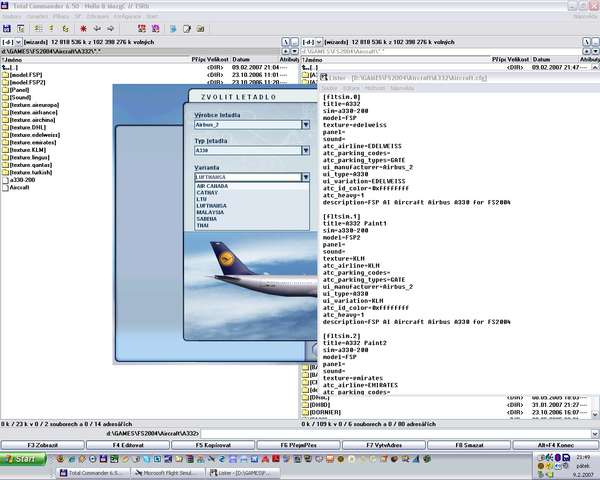The width and height of the screenshot is (600, 480).
Task: Sort left panel by Datum column
Action: pyautogui.click(x=254, y=60)
